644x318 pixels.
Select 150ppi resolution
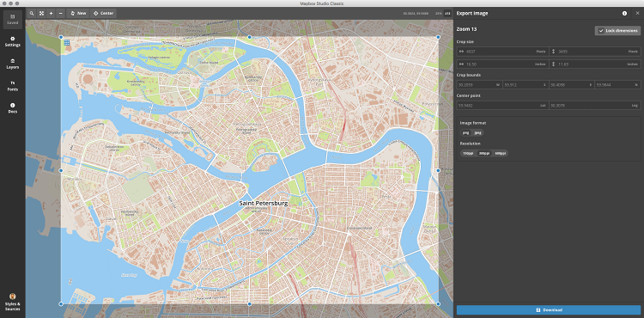point(468,153)
